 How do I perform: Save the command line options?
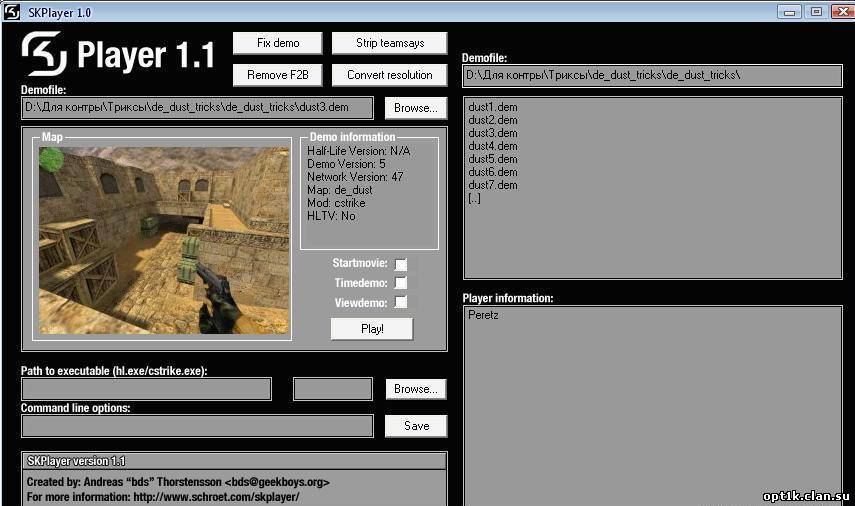(x=416, y=426)
